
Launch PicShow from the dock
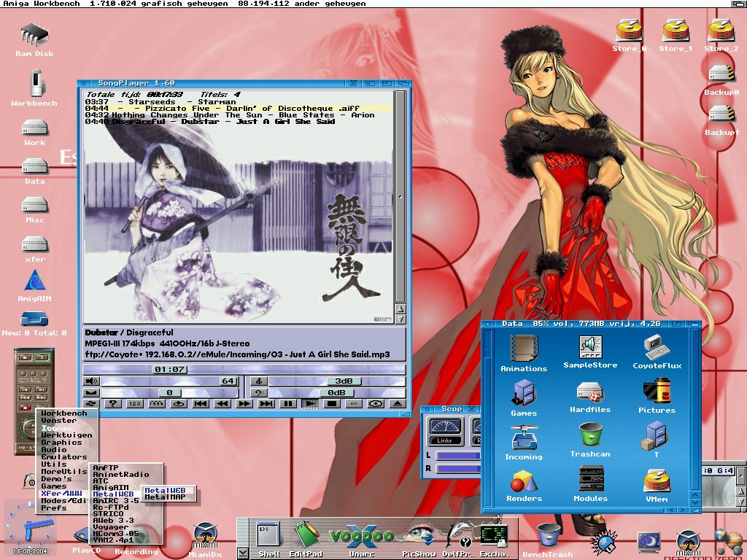(x=419, y=540)
